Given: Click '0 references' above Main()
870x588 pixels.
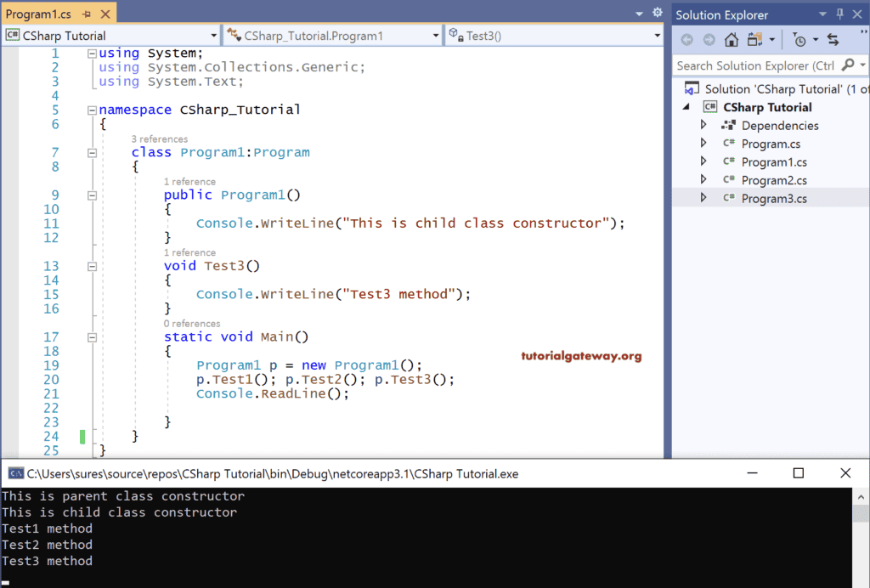Looking at the screenshot, I should pos(191,324).
